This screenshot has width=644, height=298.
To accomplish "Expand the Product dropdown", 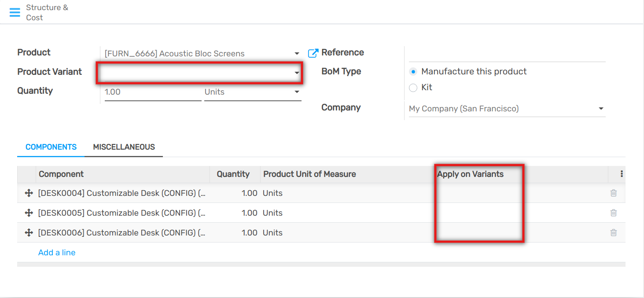I will click(x=297, y=54).
